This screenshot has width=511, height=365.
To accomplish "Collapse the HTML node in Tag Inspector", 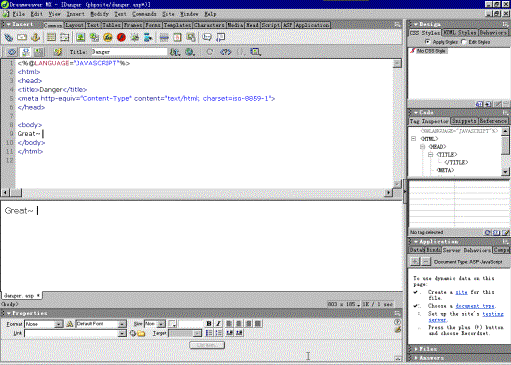I will pos(414,138).
